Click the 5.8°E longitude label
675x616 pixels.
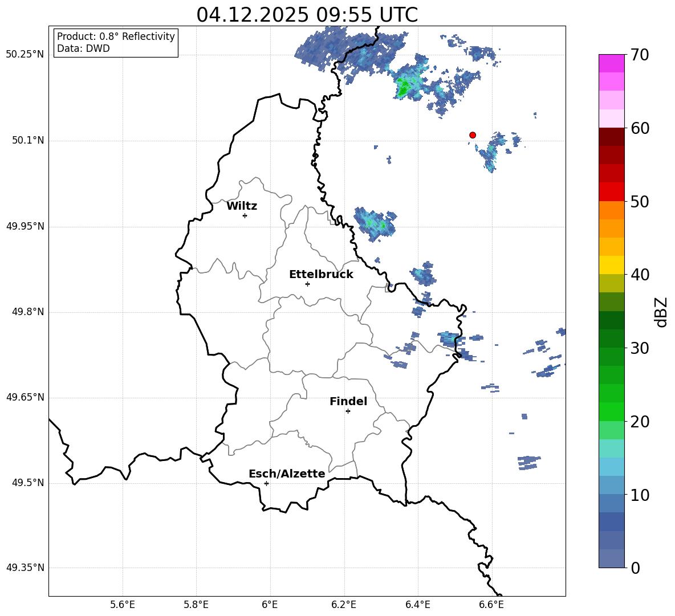pos(196,605)
